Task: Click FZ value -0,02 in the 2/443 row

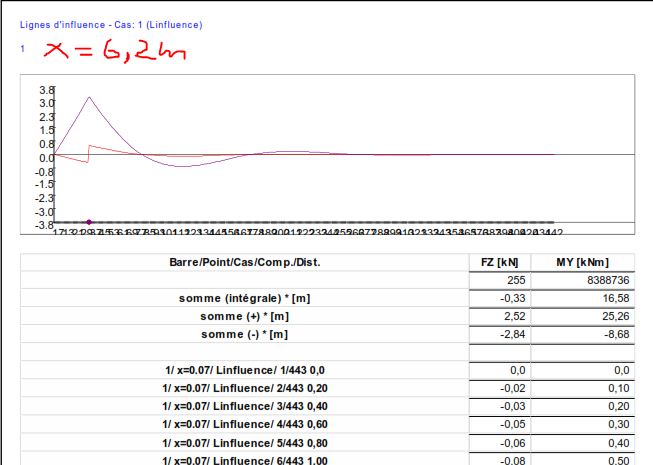Action: (499, 388)
